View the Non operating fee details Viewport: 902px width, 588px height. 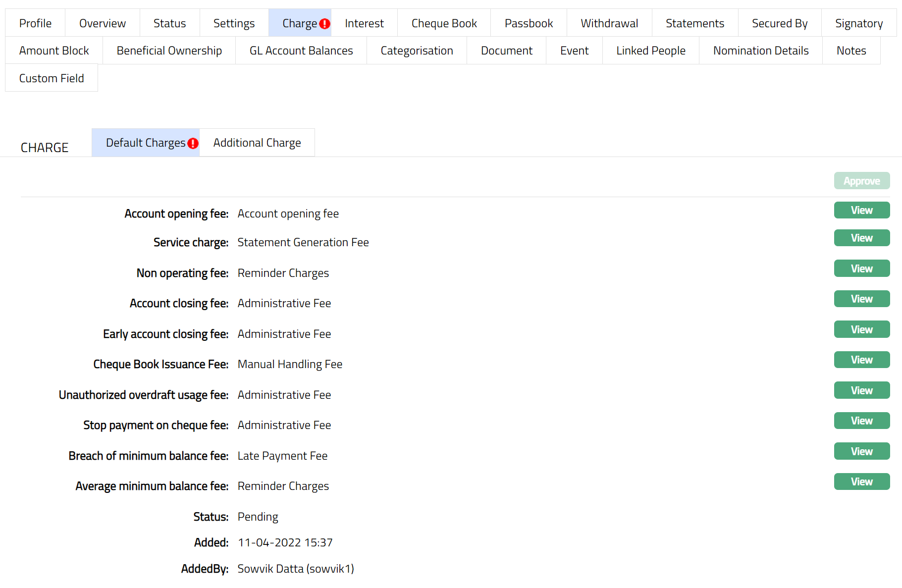861,268
